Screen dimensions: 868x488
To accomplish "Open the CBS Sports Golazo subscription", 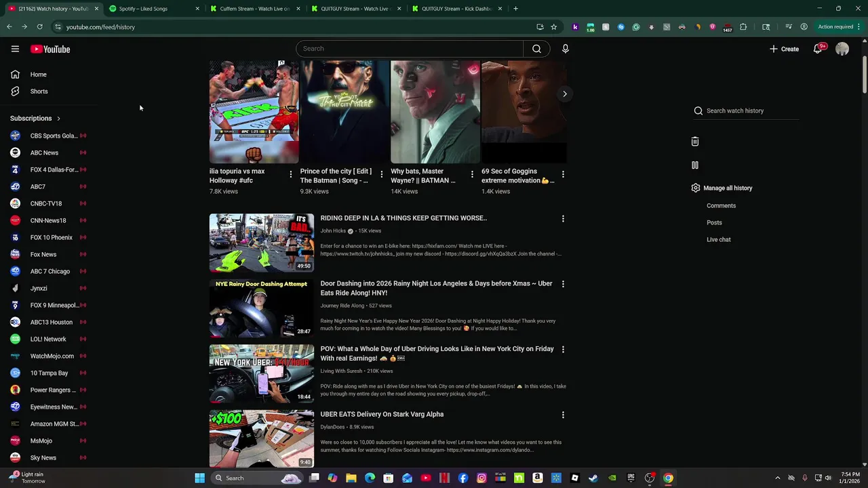I will pos(47,136).
